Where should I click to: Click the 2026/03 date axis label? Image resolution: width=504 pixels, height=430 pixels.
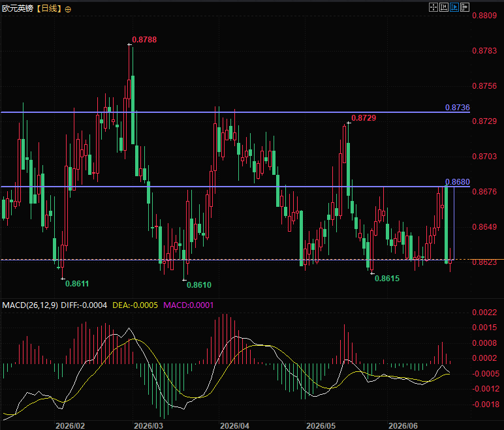148,426
